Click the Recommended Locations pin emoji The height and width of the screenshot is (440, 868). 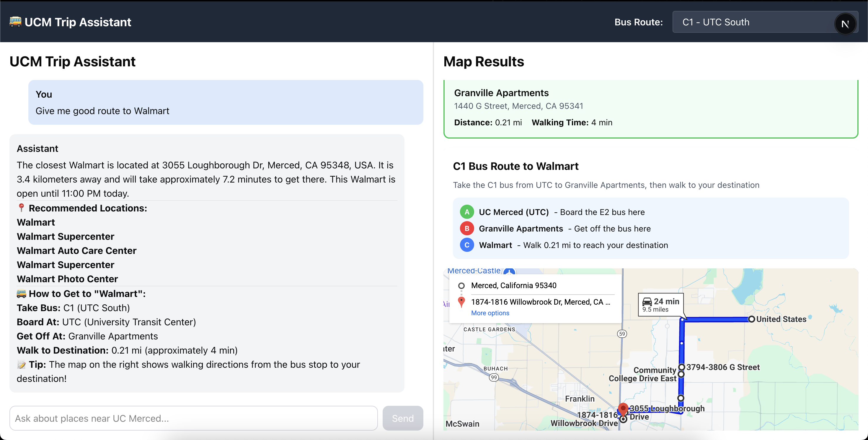tap(21, 208)
